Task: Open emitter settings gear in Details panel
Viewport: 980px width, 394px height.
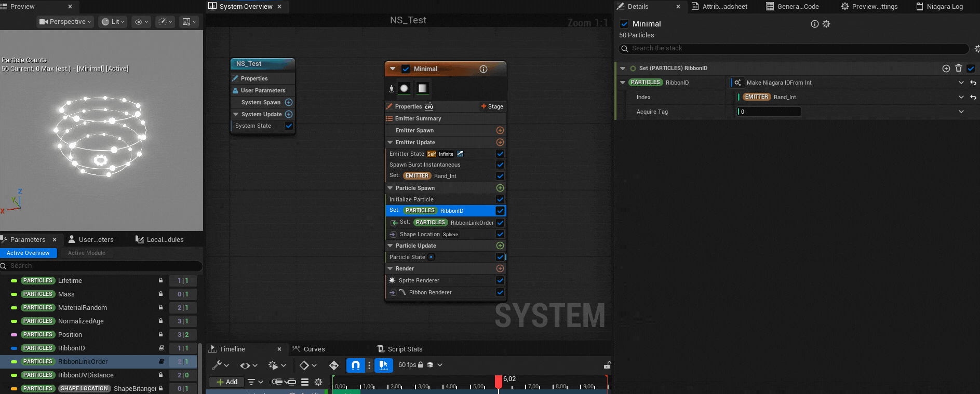Action: (x=826, y=24)
